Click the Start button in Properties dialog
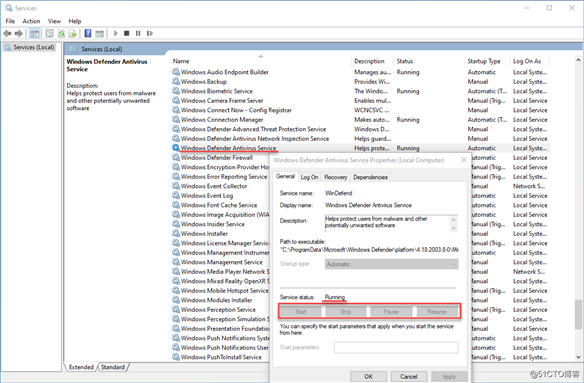Image resolution: width=584 pixels, height=383 pixels. [x=301, y=311]
